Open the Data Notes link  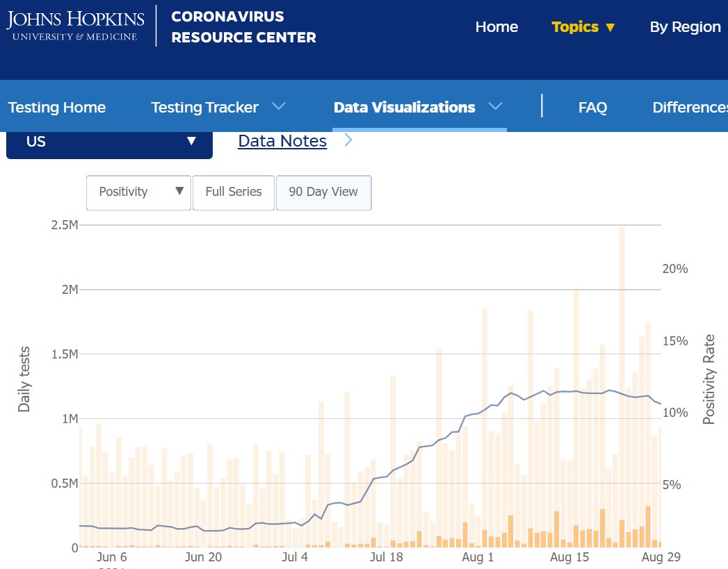point(282,141)
